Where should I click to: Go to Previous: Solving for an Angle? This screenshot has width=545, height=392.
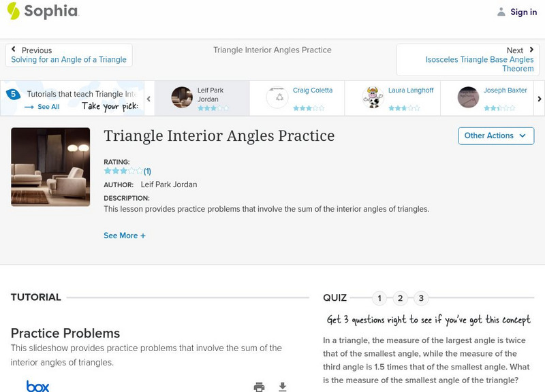coord(69,55)
